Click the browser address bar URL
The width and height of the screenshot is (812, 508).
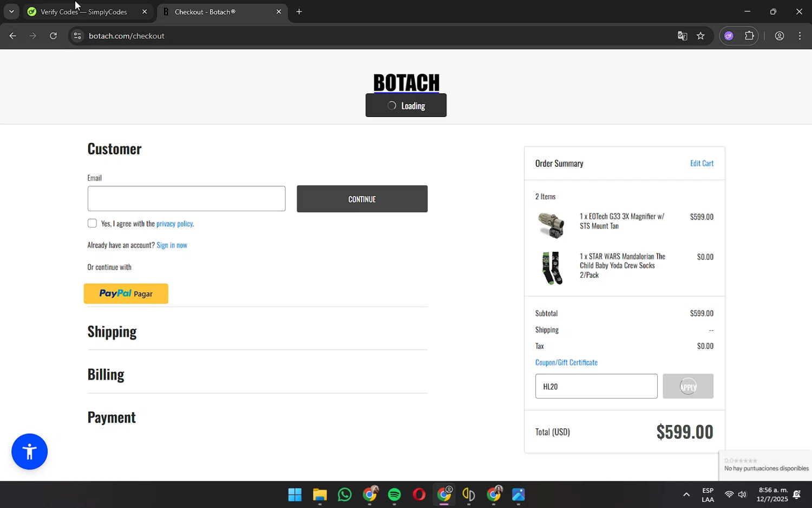[x=127, y=36]
